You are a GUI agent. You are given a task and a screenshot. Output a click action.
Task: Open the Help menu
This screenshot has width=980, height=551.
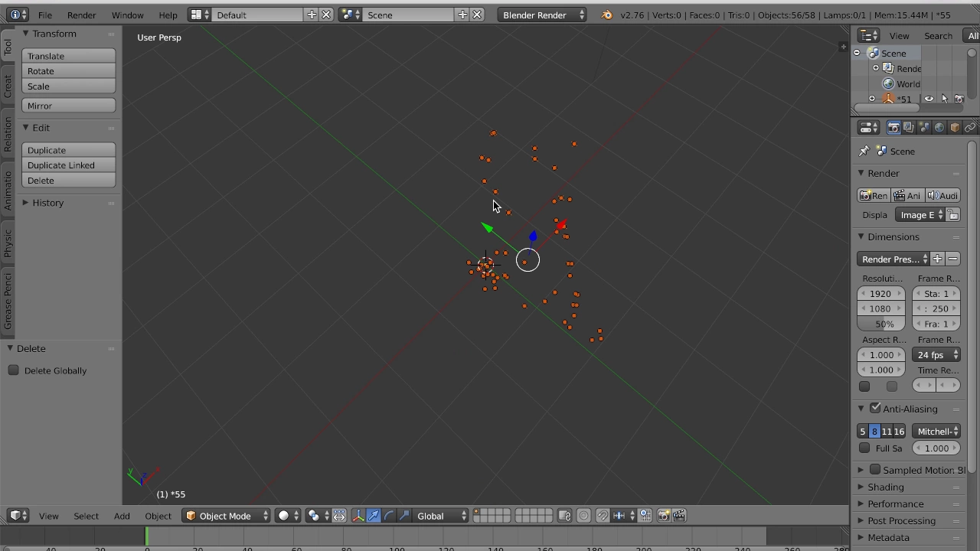(x=168, y=15)
